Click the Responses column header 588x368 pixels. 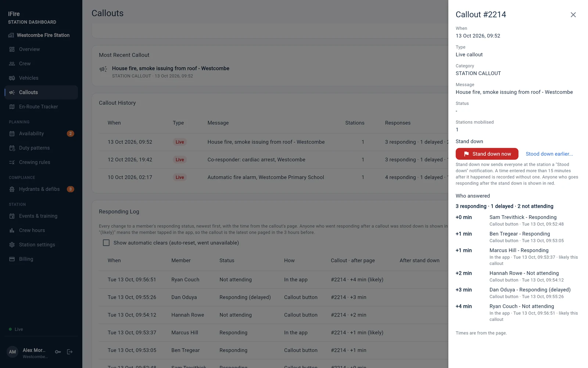click(398, 123)
